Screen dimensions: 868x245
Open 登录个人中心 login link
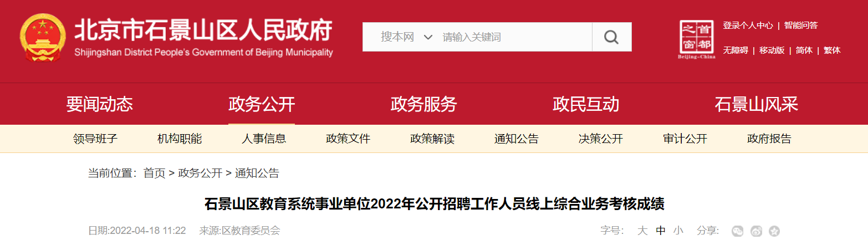(x=748, y=25)
